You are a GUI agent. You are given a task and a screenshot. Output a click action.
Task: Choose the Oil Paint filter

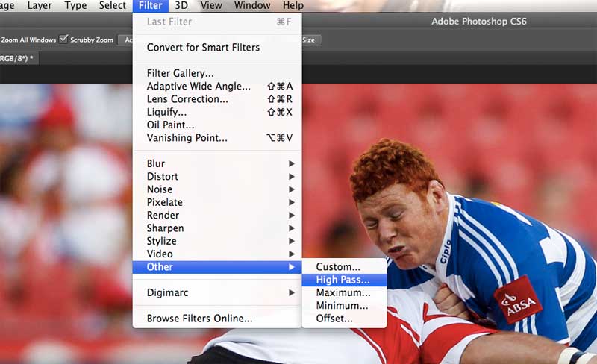coord(217,125)
